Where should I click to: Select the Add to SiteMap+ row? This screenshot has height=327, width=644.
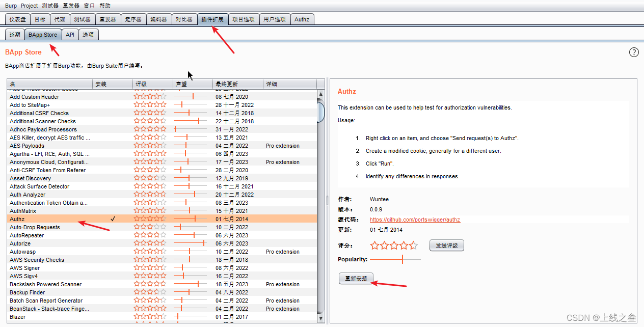point(162,105)
